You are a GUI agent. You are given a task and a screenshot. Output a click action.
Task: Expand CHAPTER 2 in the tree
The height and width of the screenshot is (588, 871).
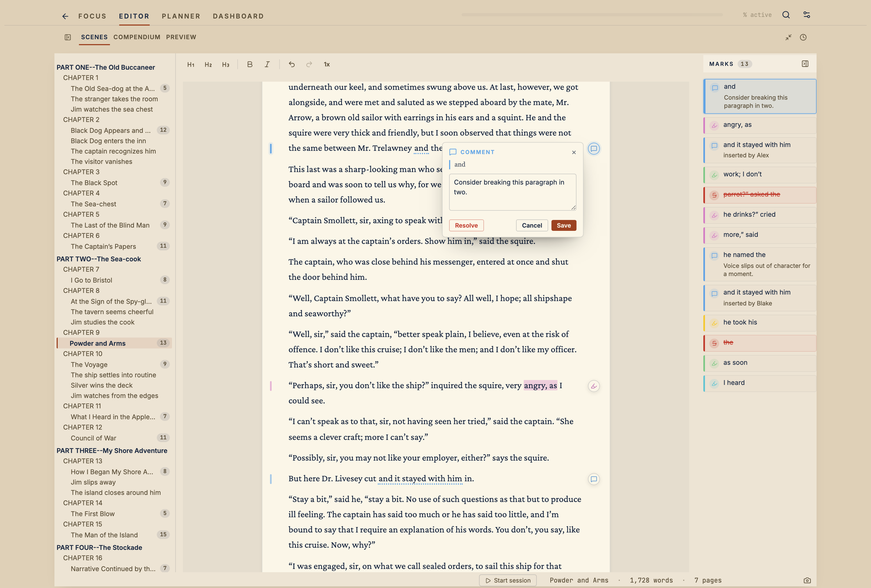[81, 120]
